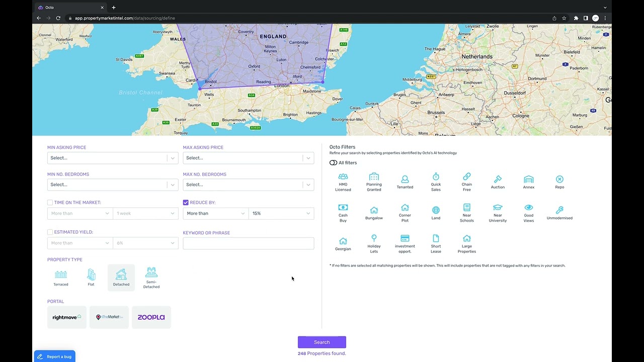The image size is (644, 362).
Task: Pick the Semi-Detached property type
Action: point(151,278)
